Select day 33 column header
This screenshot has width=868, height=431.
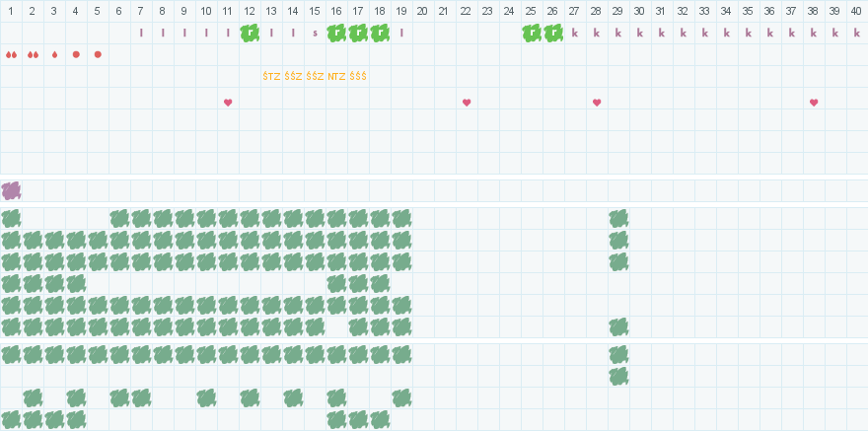(x=705, y=10)
